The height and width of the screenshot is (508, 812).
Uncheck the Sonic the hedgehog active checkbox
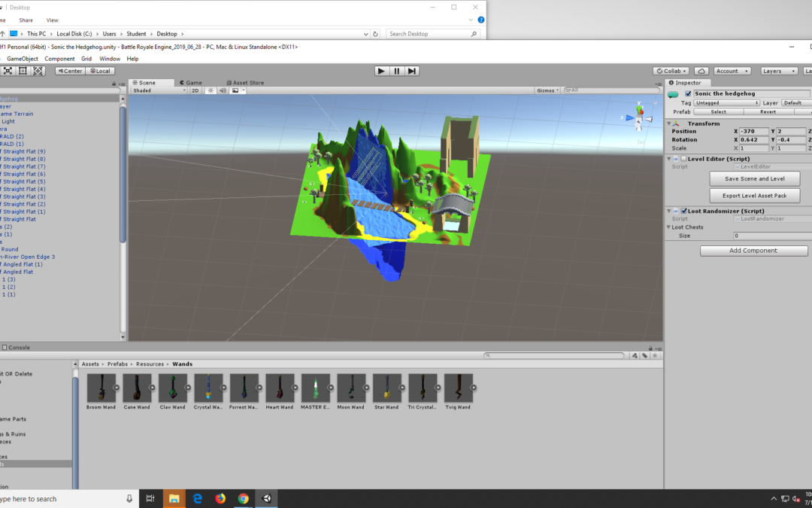(x=688, y=94)
